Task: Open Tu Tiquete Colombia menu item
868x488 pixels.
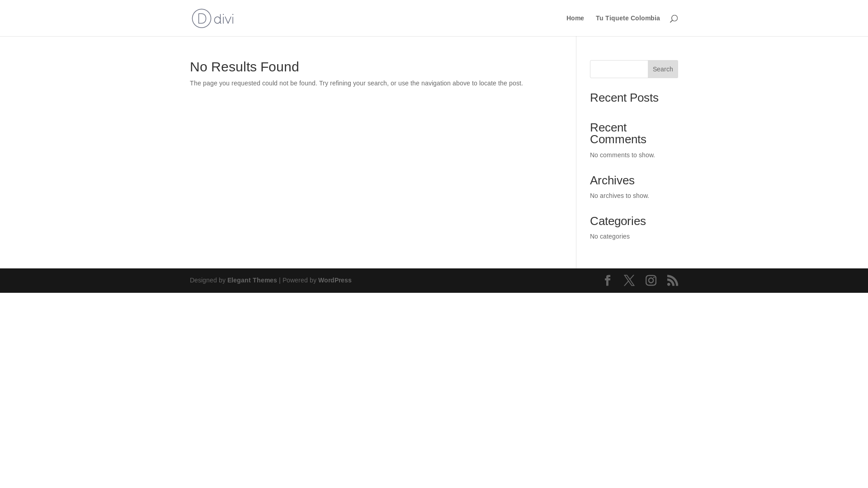Action: [x=627, y=18]
